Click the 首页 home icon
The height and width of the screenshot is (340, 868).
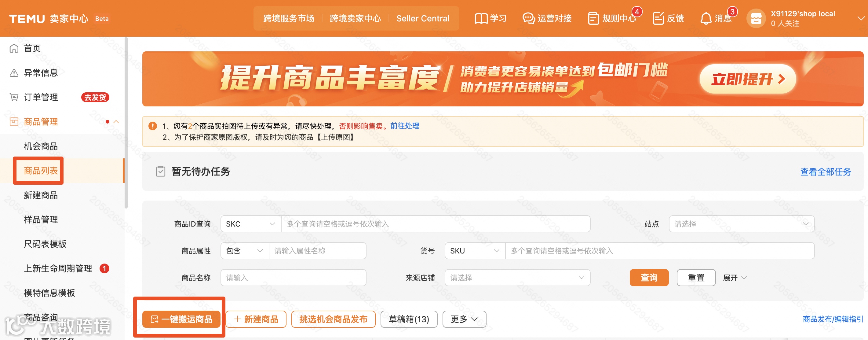(x=14, y=49)
